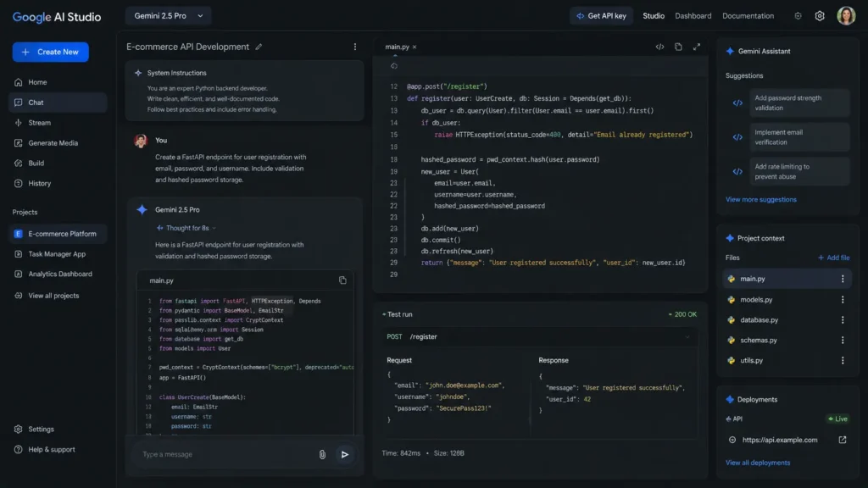This screenshot has height=488, width=868.
Task: Open the utils.py file options menu
Action: (x=843, y=360)
